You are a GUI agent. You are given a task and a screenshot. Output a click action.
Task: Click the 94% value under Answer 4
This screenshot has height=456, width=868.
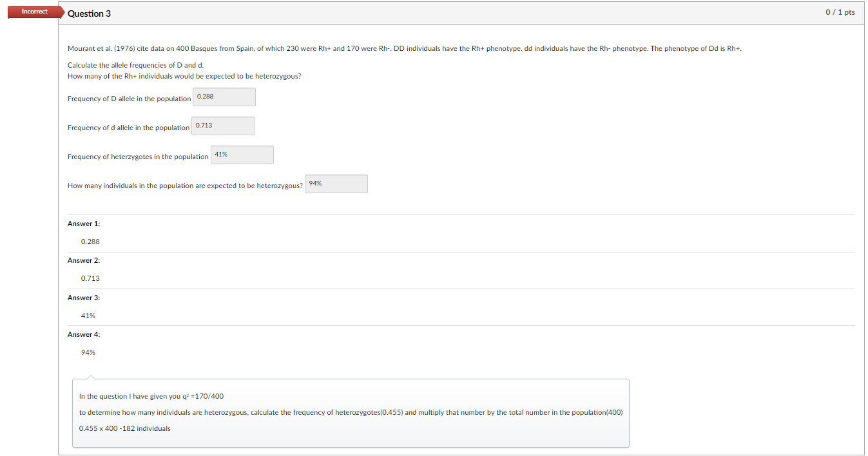[88, 352]
